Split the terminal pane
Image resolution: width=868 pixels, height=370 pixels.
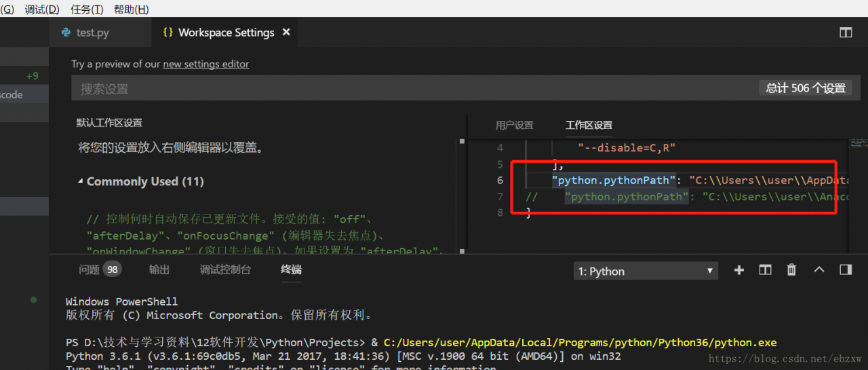[765, 270]
